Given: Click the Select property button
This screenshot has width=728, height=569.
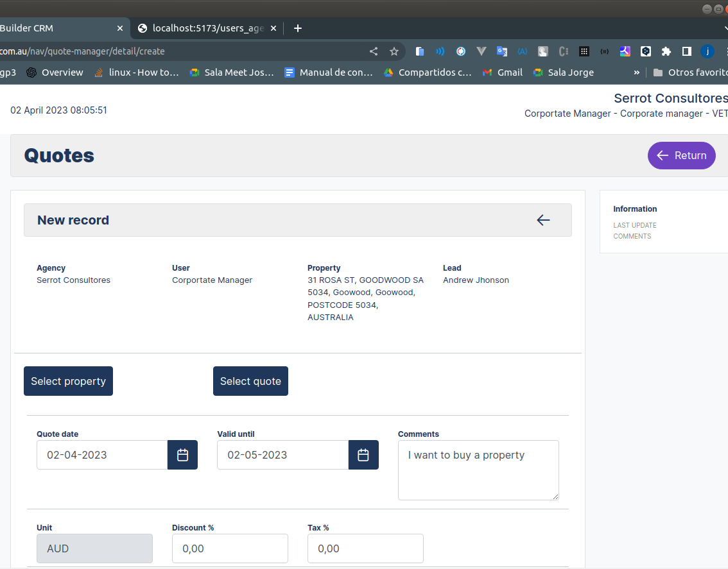Looking at the screenshot, I should coord(68,381).
